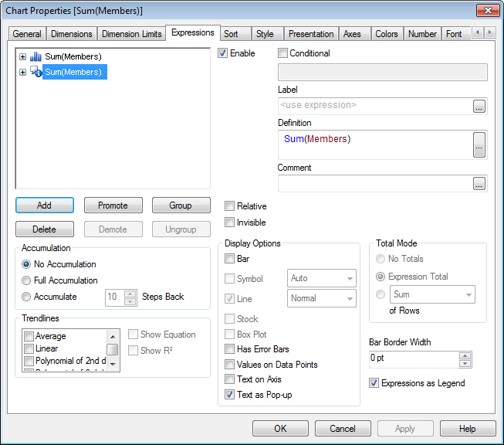The width and height of the screenshot is (504, 445).
Task: Select the Accumulate steps back radio button
Action: [x=26, y=297]
